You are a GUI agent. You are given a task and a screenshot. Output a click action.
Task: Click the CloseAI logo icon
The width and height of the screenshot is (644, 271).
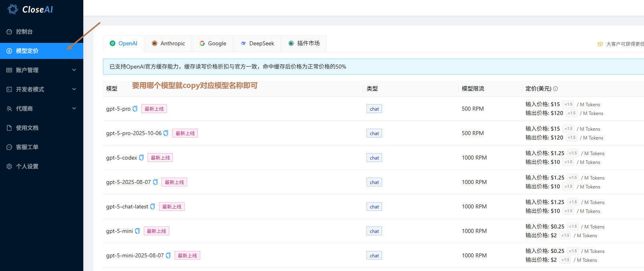click(13, 9)
